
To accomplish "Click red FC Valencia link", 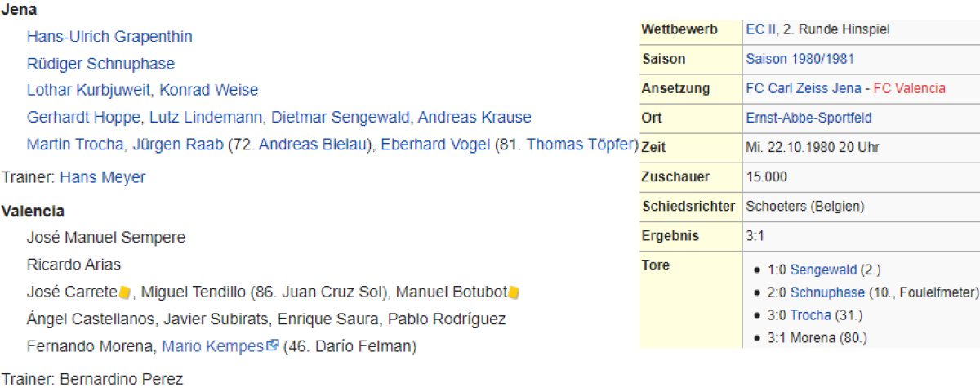I will [909, 88].
